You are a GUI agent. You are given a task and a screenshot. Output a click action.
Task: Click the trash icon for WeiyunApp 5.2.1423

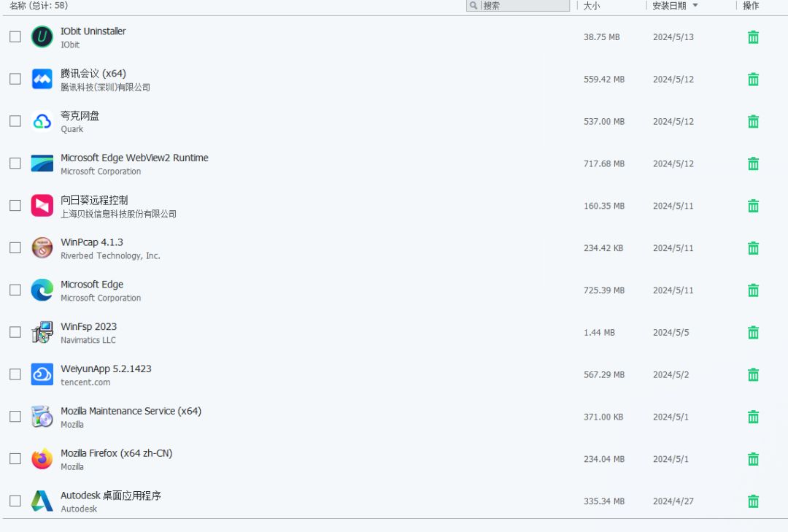click(x=753, y=375)
